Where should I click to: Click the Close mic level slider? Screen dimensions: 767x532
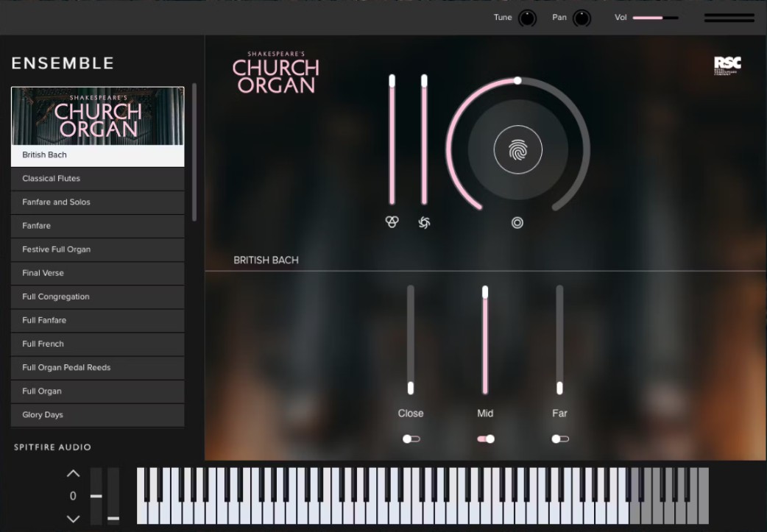click(411, 340)
